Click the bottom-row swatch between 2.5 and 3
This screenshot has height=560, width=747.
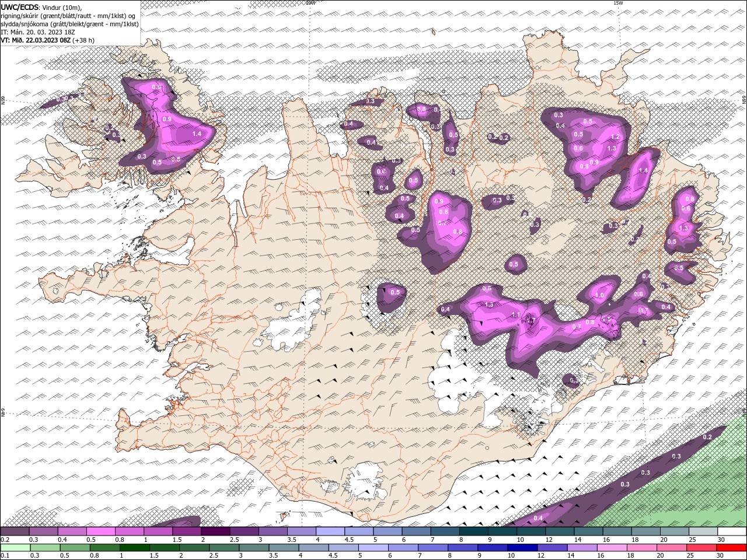pos(224,548)
